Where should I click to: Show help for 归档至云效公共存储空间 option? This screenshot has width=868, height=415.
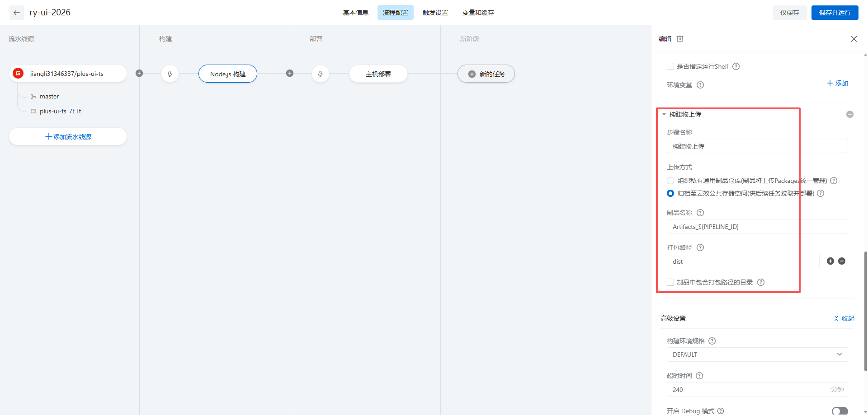click(821, 193)
